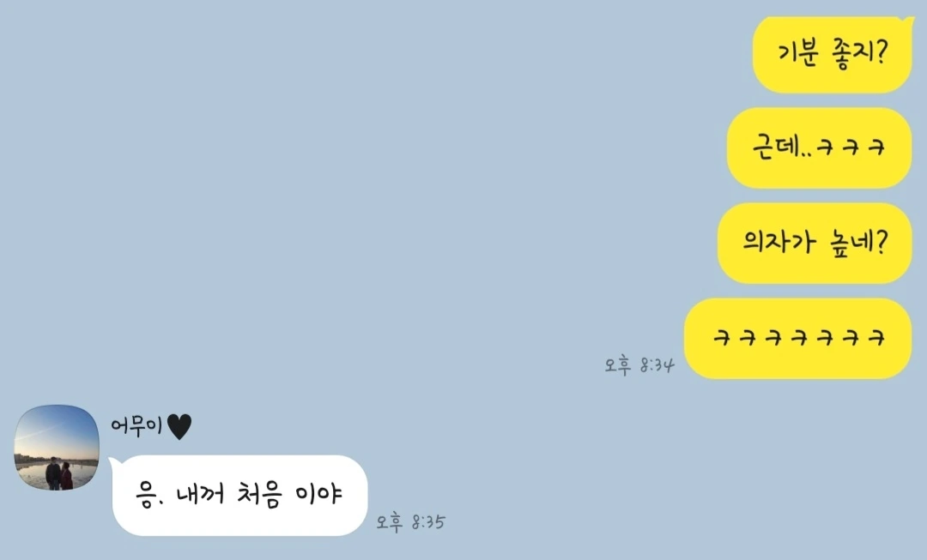Open 어무이's profile picture

(57, 448)
